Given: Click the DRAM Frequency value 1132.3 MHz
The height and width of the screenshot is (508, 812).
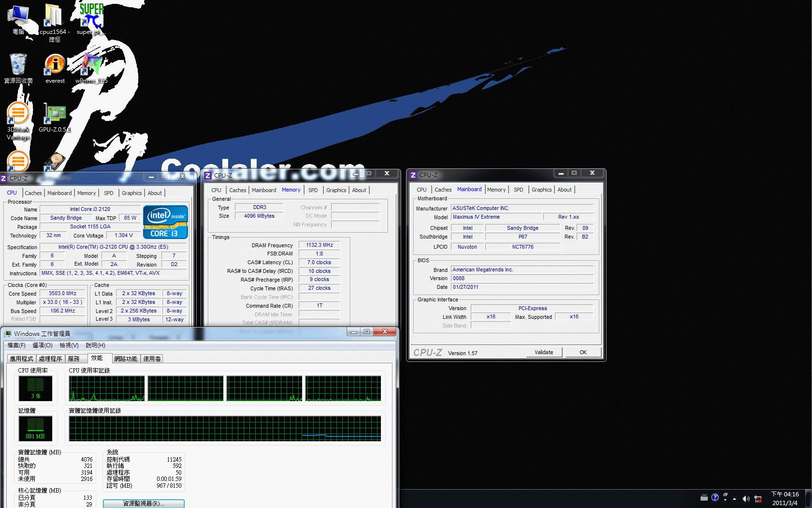Looking at the screenshot, I should 319,245.
